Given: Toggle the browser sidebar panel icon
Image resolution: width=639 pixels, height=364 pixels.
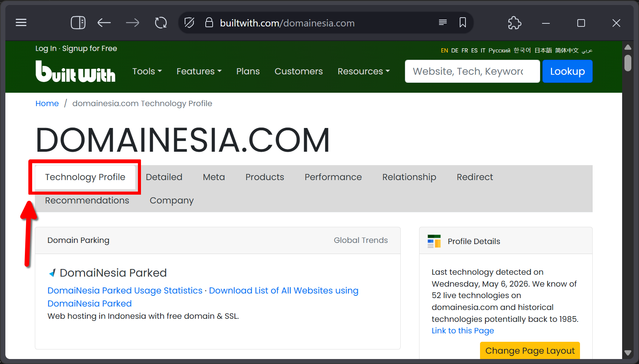Looking at the screenshot, I should pos(78,23).
